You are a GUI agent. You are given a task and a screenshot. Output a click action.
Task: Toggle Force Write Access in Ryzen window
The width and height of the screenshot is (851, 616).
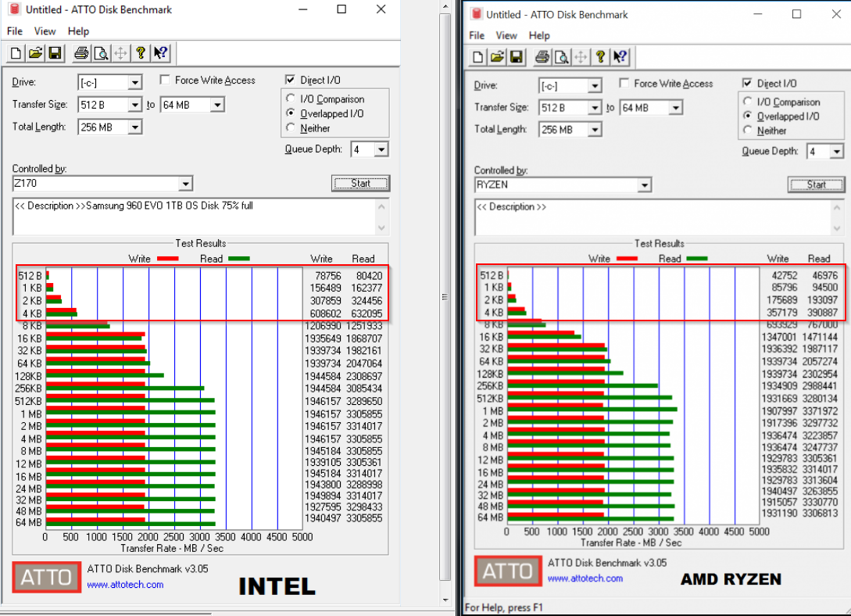tap(624, 83)
